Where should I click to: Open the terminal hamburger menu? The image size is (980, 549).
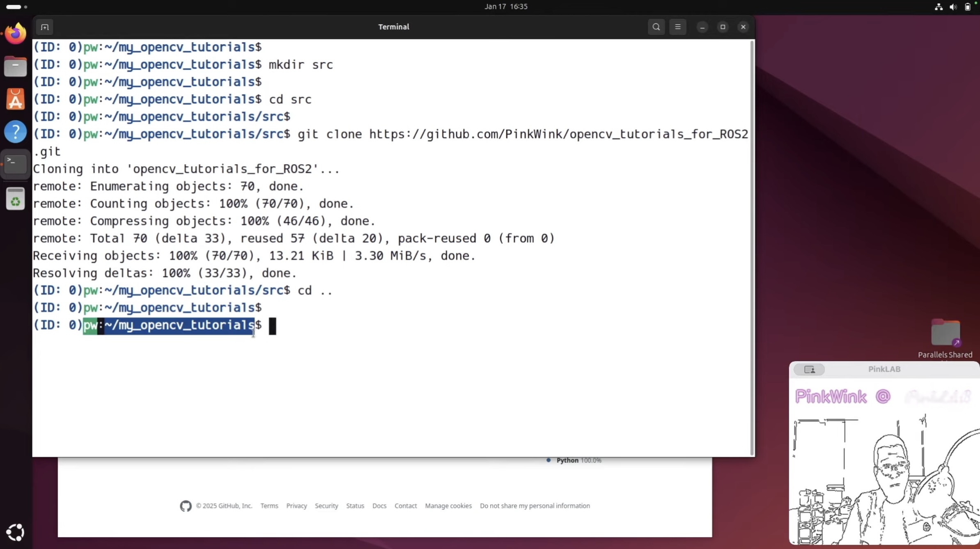(678, 27)
